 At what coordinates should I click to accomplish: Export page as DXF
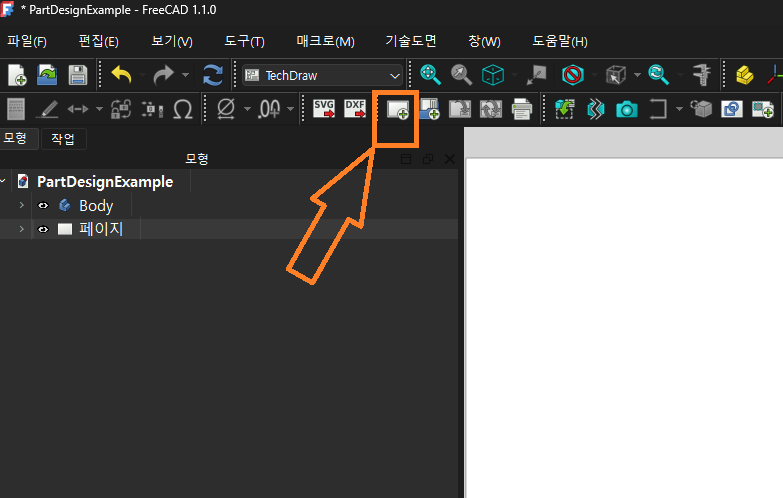355,108
